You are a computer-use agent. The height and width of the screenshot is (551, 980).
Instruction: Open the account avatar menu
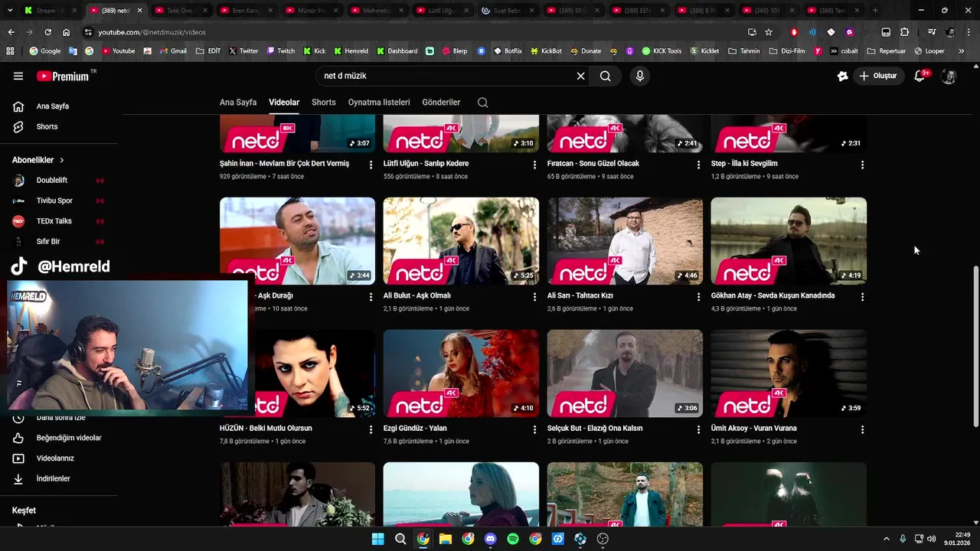[x=949, y=76]
